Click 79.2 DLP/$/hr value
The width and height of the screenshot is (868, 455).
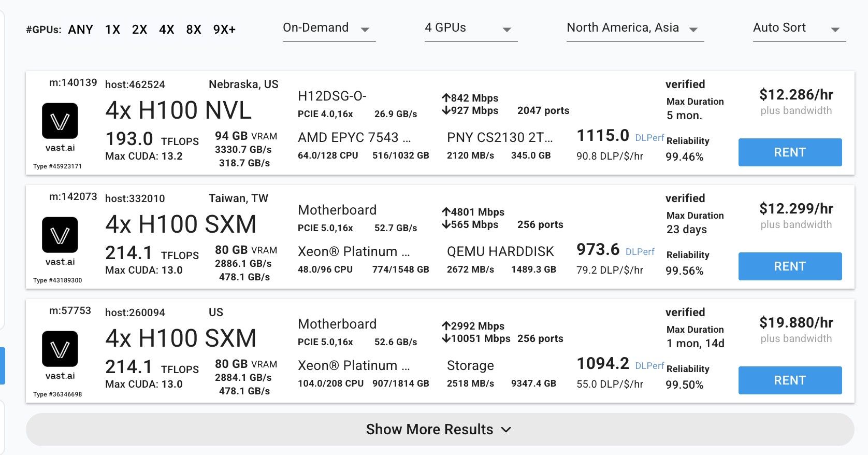(610, 270)
